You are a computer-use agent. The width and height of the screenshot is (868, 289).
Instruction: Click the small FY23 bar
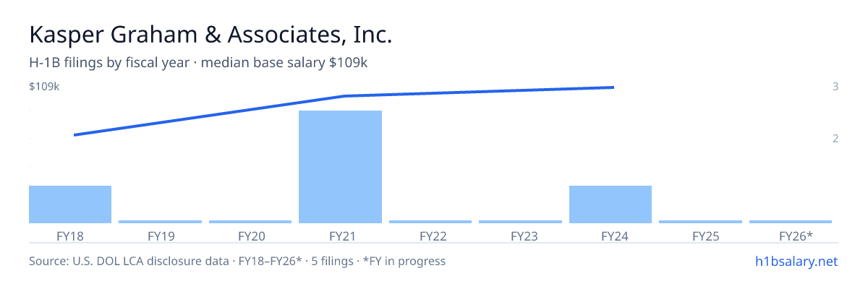pyautogui.click(x=520, y=222)
